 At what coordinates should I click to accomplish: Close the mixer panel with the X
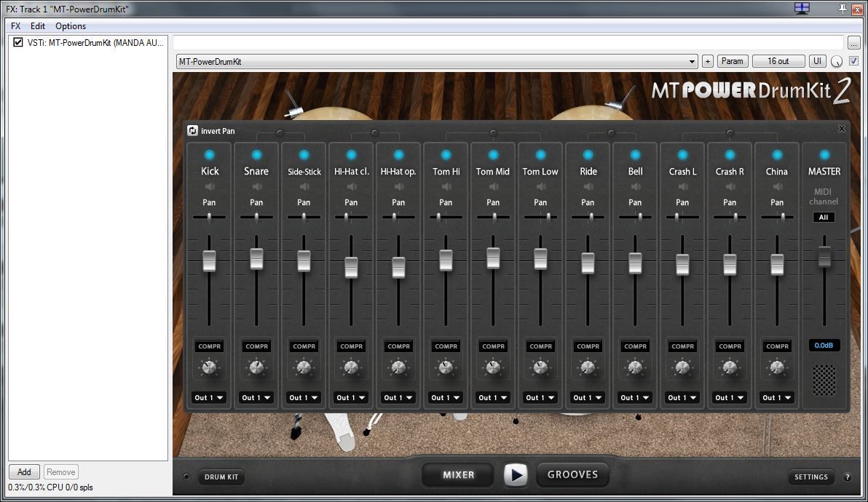tap(842, 129)
